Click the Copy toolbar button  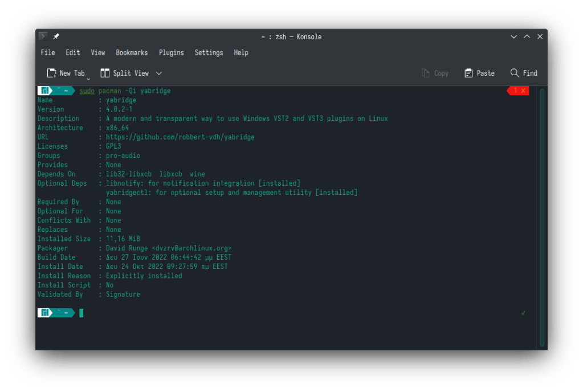tap(435, 73)
